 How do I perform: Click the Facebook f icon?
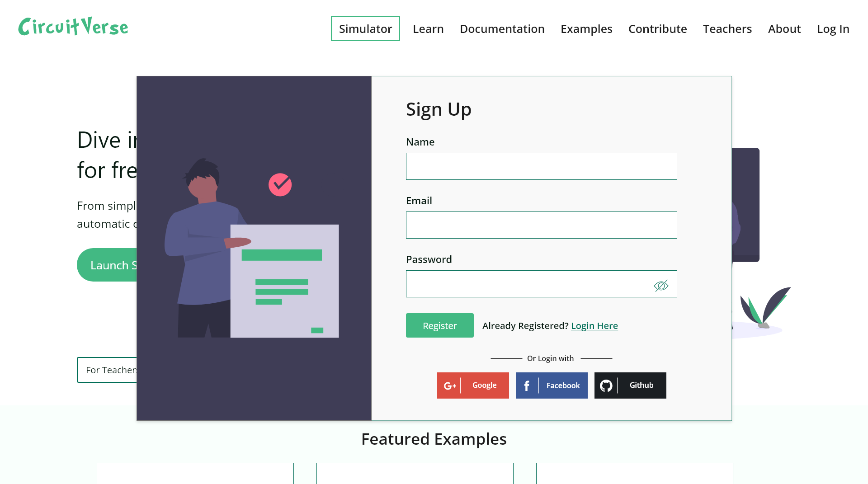click(x=527, y=385)
